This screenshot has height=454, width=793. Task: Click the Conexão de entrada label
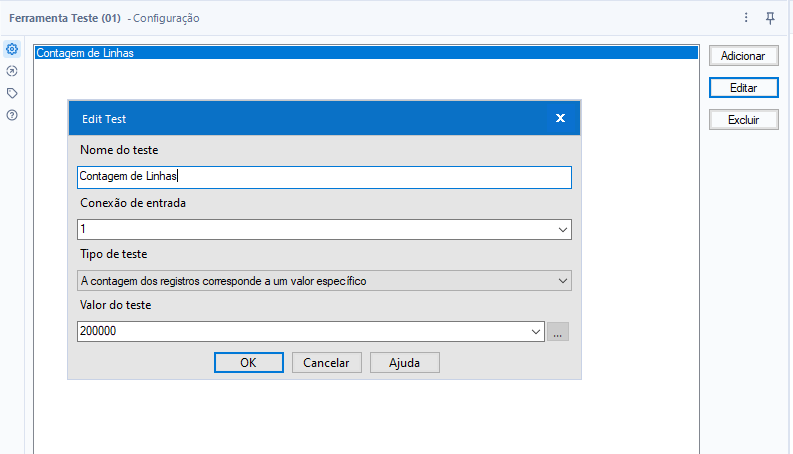(x=133, y=203)
